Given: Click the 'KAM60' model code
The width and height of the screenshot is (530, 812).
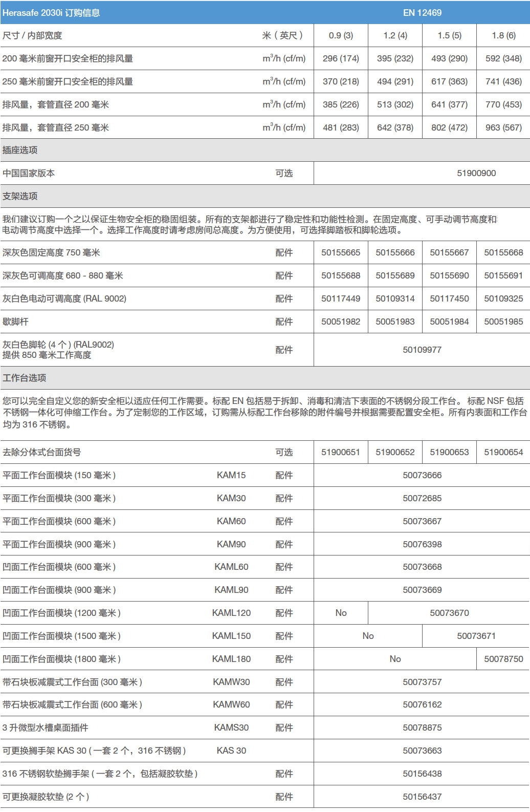Looking at the screenshot, I should 231,521.
